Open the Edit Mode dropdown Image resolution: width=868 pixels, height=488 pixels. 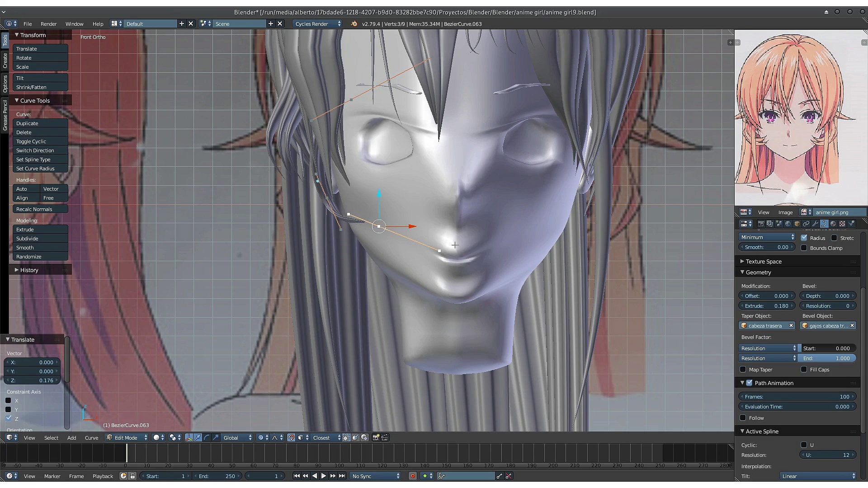point(127,437)
